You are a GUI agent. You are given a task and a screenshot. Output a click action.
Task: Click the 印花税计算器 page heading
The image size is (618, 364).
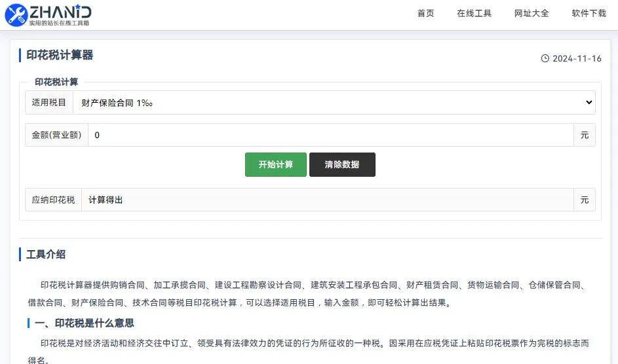tap(60, 55)
